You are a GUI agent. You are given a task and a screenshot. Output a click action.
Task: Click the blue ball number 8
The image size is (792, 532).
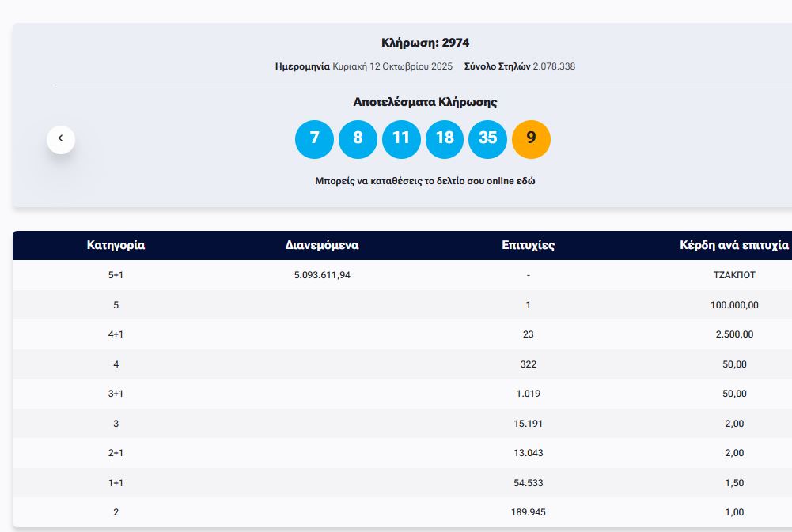tap(358, 139)
